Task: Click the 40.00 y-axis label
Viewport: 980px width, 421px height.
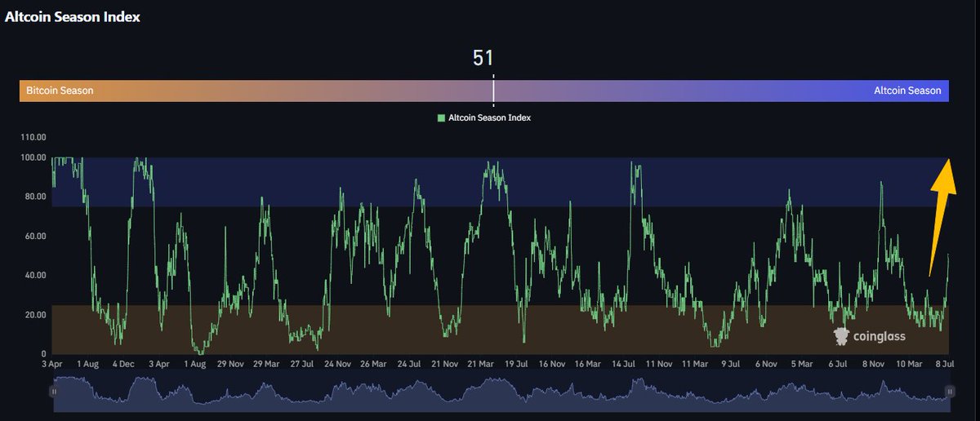Action: click(35, 275)
